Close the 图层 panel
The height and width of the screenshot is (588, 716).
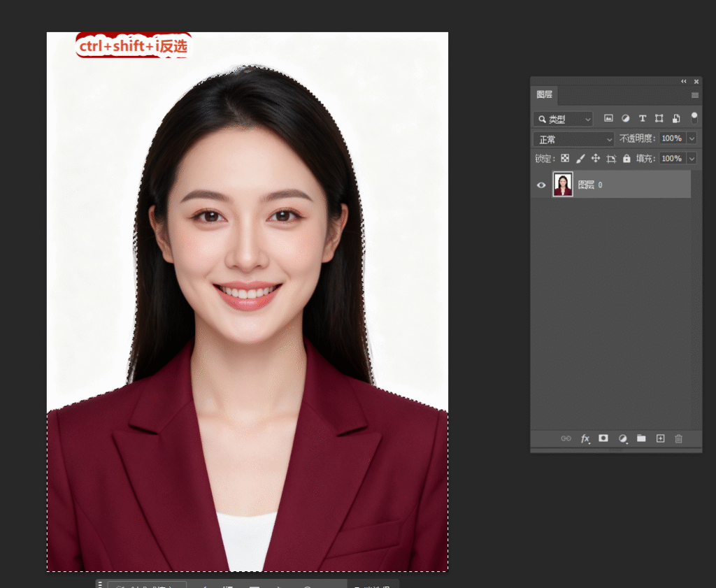[x=696, y=81]
